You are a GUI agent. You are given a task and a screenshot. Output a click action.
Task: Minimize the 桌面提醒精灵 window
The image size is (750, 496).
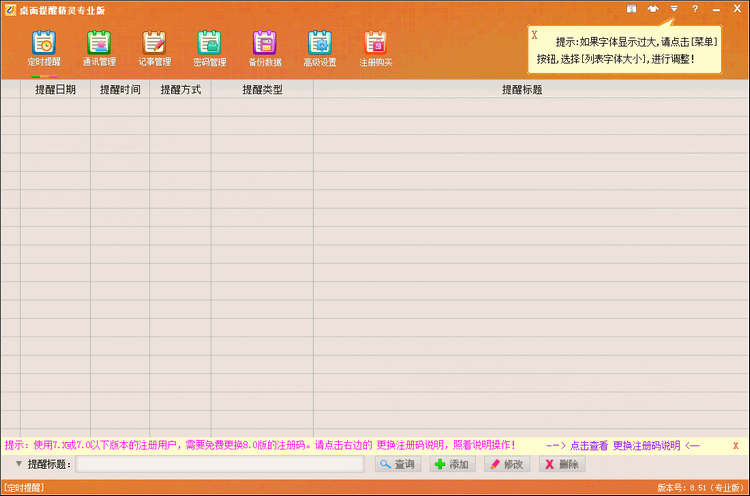coord(716,10)
